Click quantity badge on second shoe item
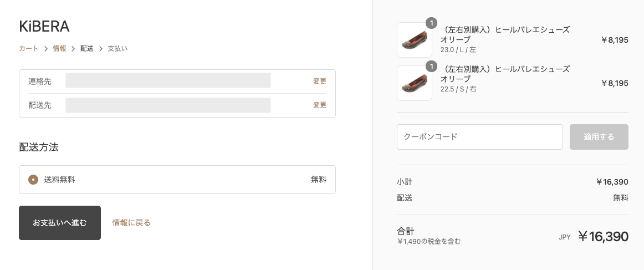 pos(431,67)
